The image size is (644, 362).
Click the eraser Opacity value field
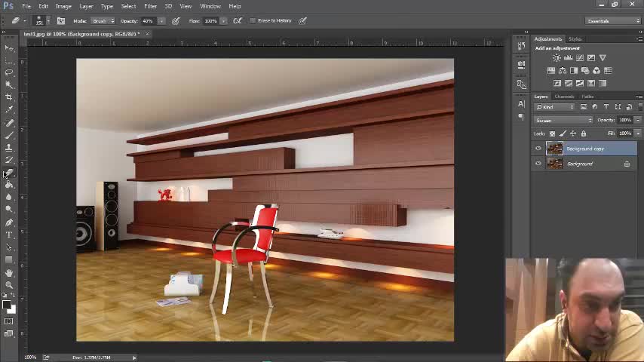(x=149, y=21)
